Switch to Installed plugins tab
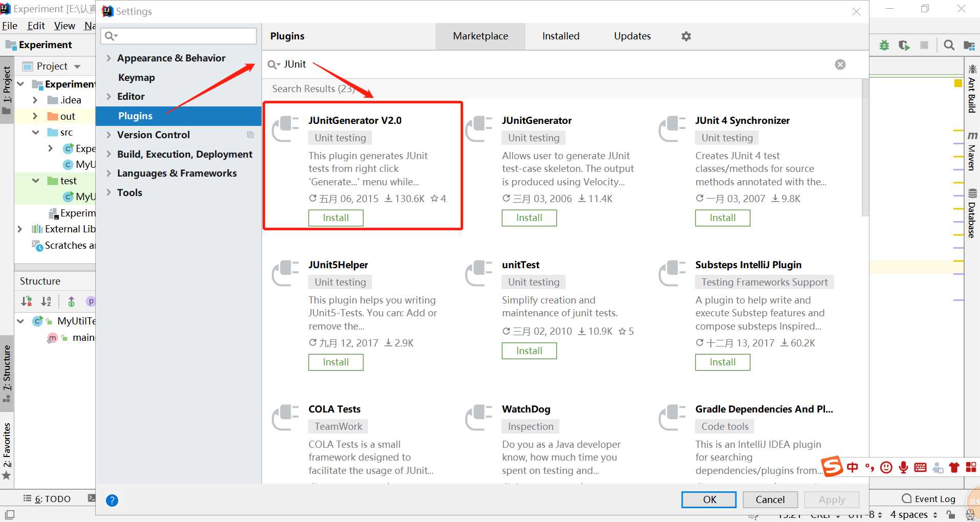This screenshot has width=980, height=522. coord(561,36)
